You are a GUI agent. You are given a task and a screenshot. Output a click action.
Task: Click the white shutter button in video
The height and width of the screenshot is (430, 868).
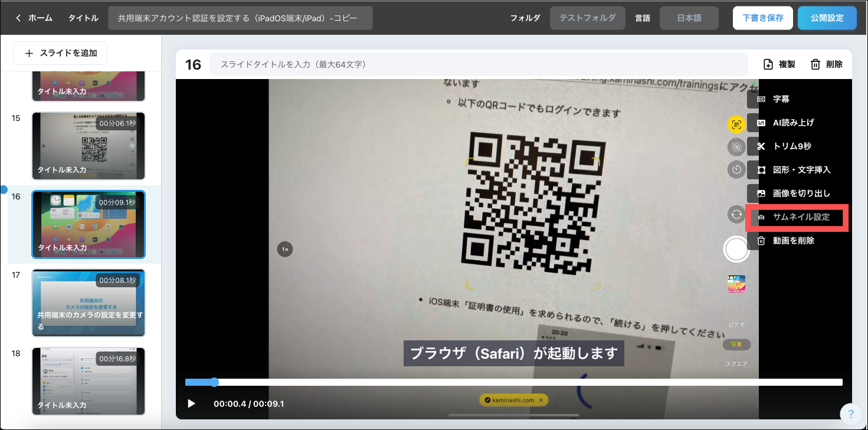[736, 249]
